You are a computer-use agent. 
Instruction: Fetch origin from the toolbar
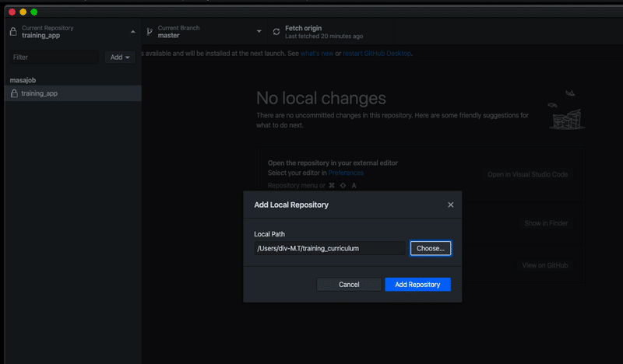[330, 32]
